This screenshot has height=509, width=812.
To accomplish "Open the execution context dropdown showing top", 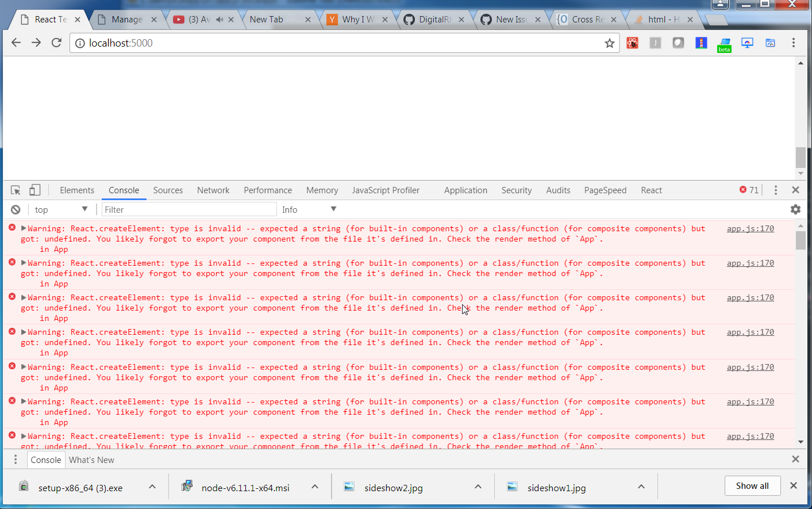I will click(60, 209).
